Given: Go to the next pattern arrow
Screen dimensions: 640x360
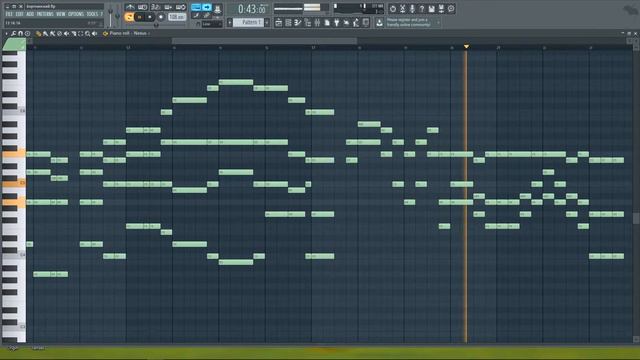Looking at the screenshot, I should pyautogui.click(x=267, y=22).
